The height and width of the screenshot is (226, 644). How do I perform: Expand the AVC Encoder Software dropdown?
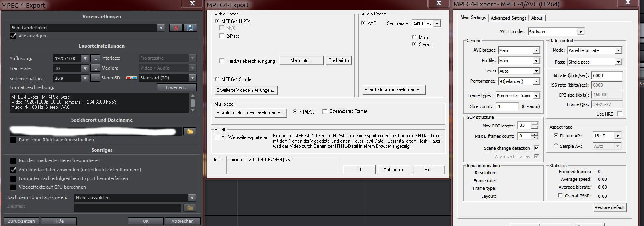[x=580, y=31]
